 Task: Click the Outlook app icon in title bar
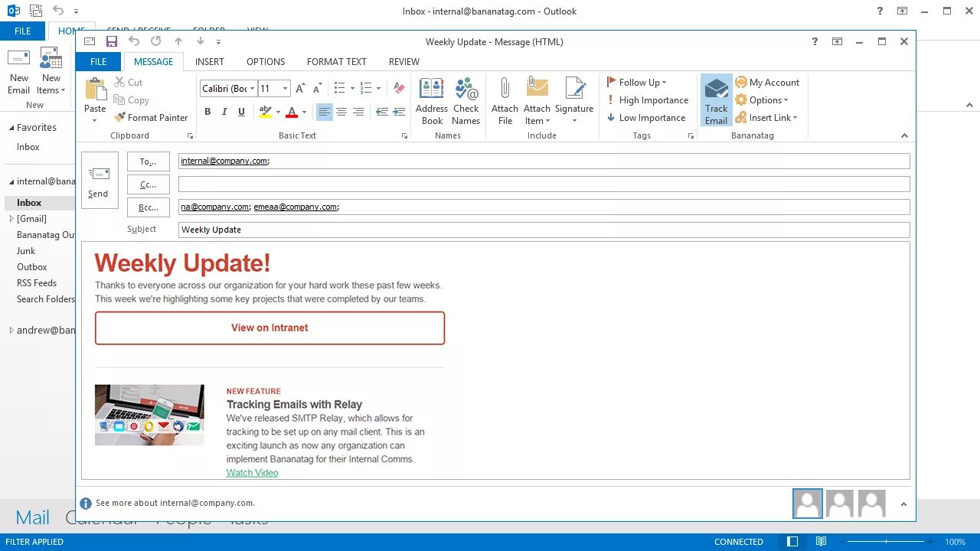coord(13,11)
